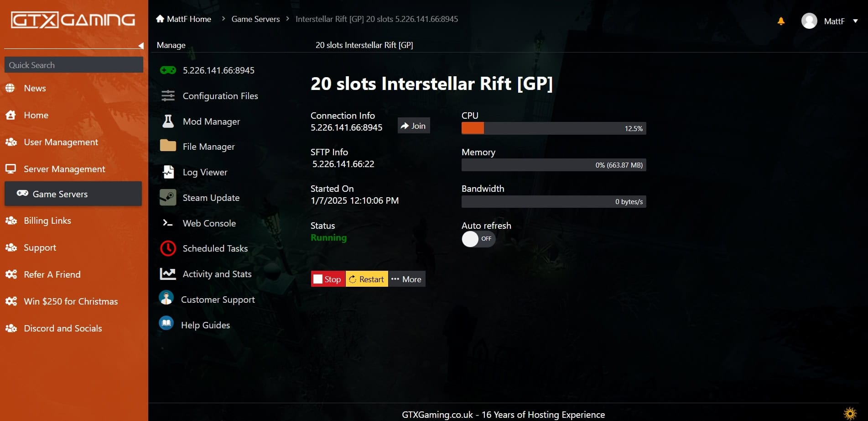Open the Web Console terminal icon
Image resolution: width=868 pixels, height=421 pixels.
[x=168, y=223]
